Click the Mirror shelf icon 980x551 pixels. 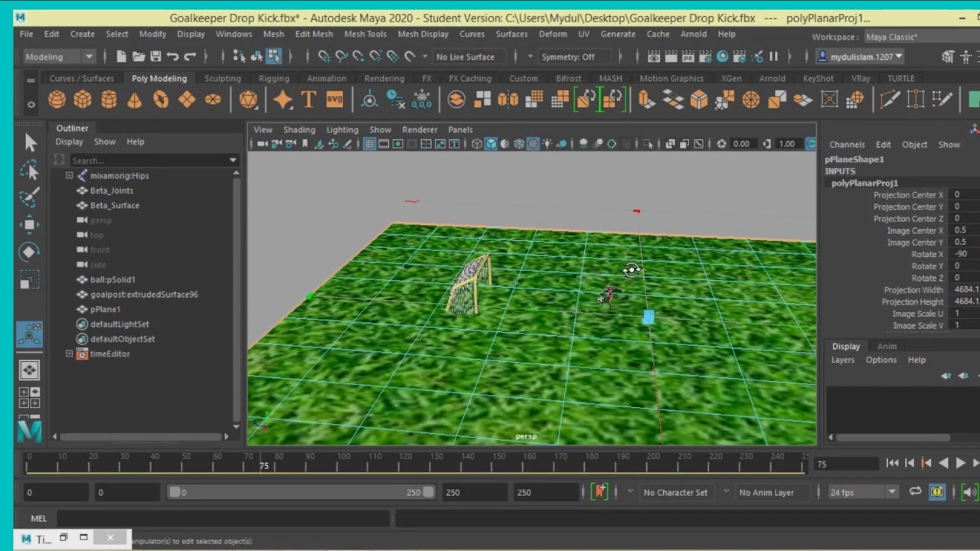[508, 99]
